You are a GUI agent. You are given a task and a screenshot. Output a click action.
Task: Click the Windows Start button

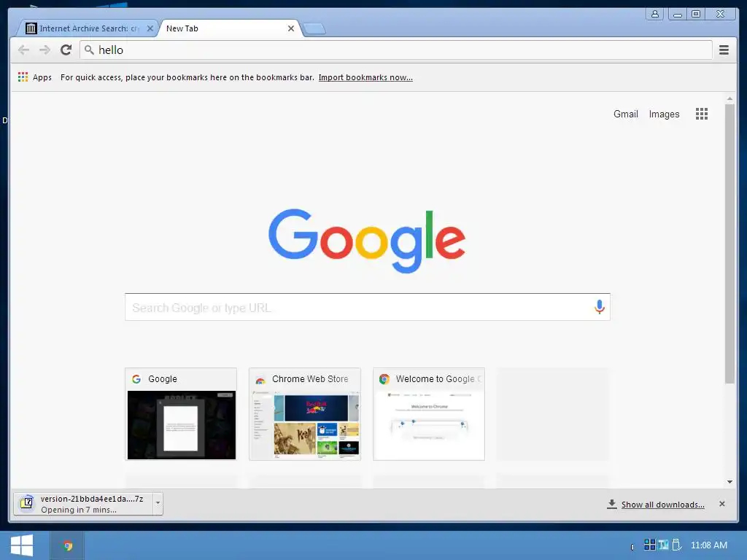[22, 545]
